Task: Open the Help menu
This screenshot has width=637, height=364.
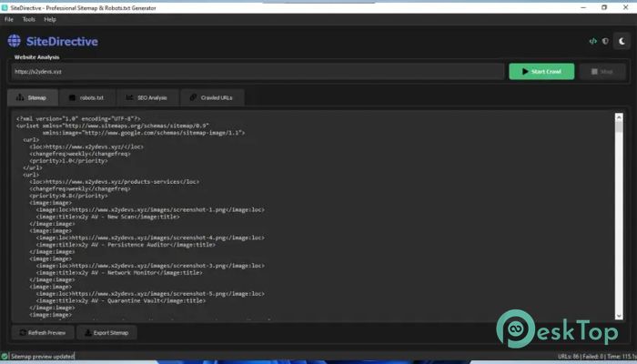Action: (50, 19)
